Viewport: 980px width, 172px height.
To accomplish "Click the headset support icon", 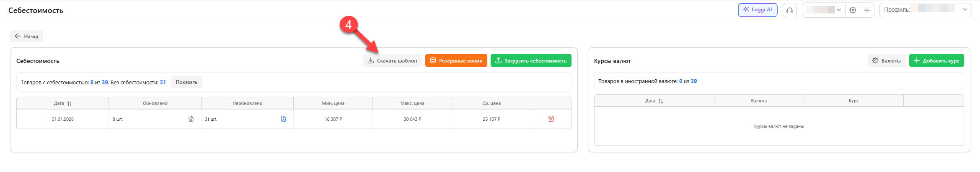I will pos(790,10).
